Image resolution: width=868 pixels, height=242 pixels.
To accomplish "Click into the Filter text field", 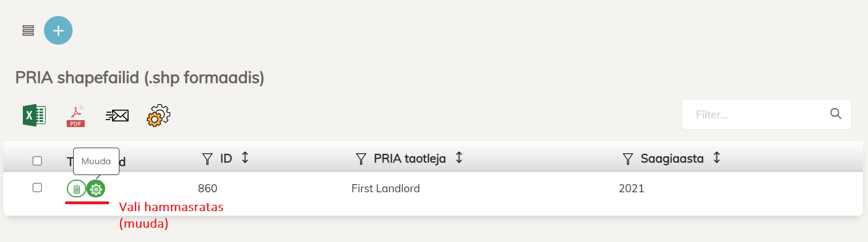I will click(754, 114).
